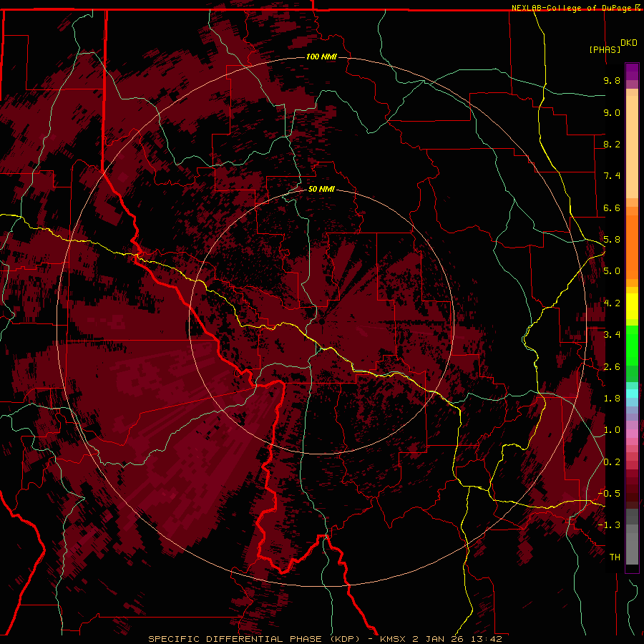Click the 0.2 value on the scale
Image resolution: width=644 pixels, height=644 pixels.
(x=612, y=462)
